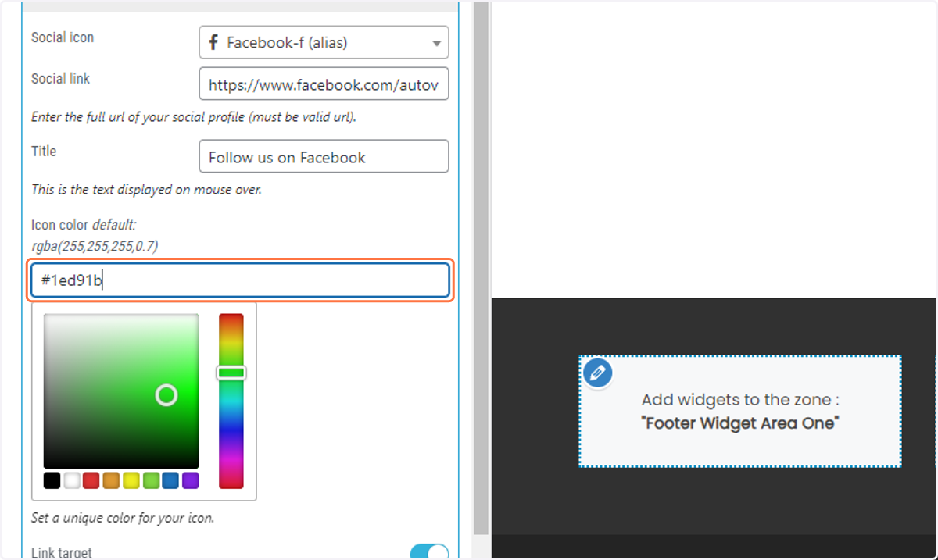Viewport: 938px width, 560px height.
Task: Select the orange color swatch
Action: click(x=111, y=480)
